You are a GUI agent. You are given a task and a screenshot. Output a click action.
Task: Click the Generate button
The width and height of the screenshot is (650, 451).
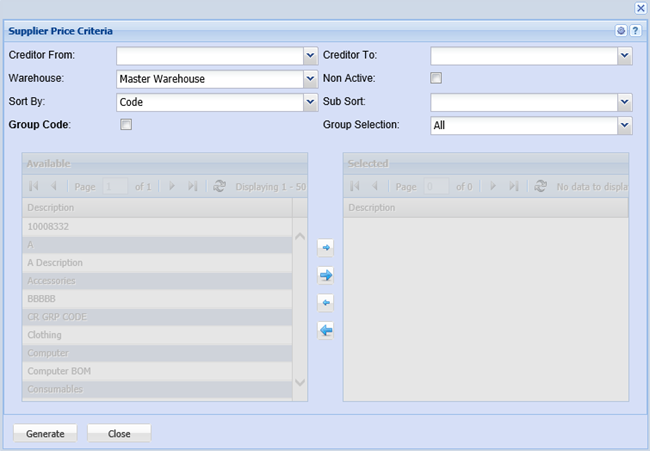[45, 433]
